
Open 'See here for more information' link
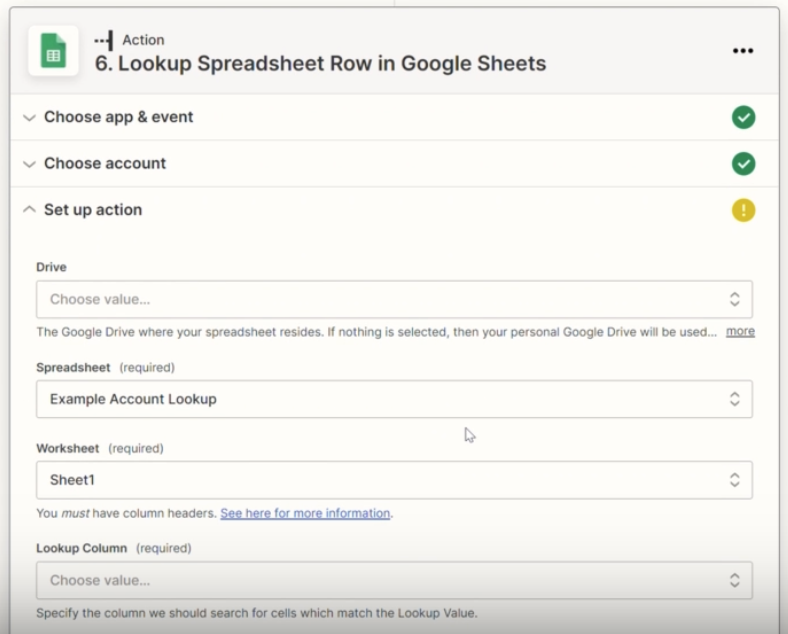[x=305, y=513]
